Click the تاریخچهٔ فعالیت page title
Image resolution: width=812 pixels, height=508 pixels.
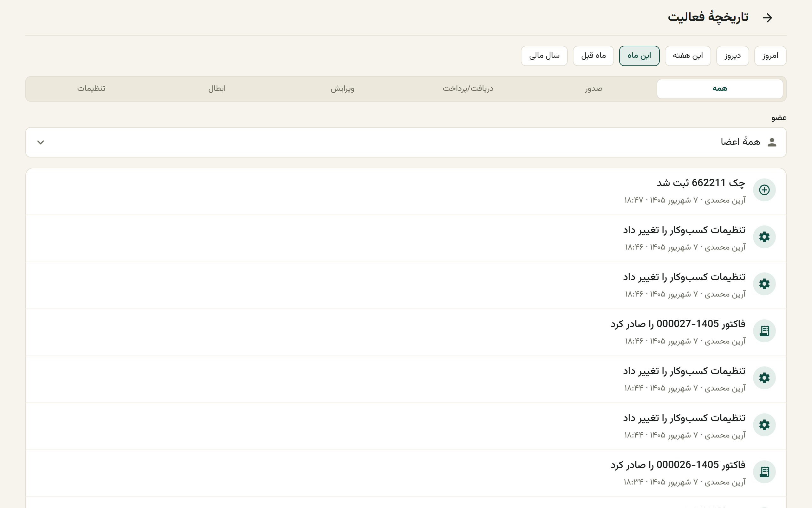point(708,17)
